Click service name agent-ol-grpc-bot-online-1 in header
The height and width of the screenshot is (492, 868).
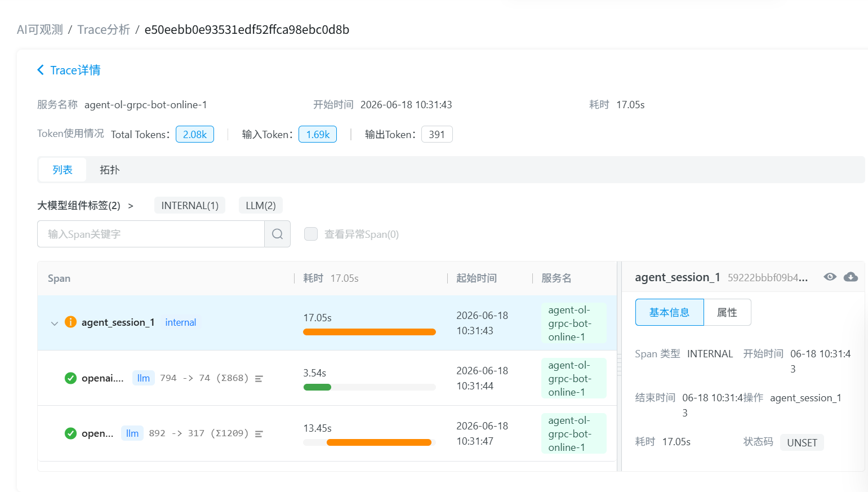(x=146, y=105)
